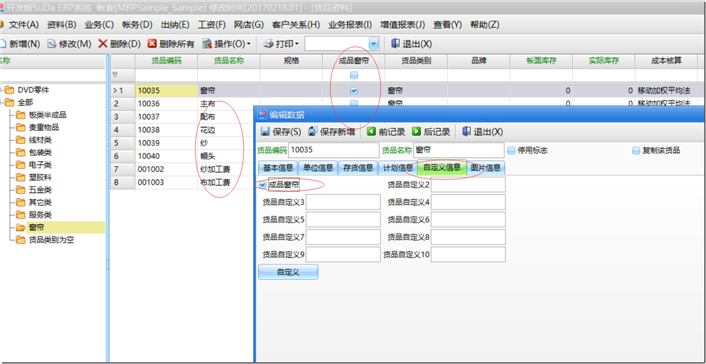The image size is (706, 364).
Task: Open the 打印 dropdown arrow
Action: pos(297,44)
